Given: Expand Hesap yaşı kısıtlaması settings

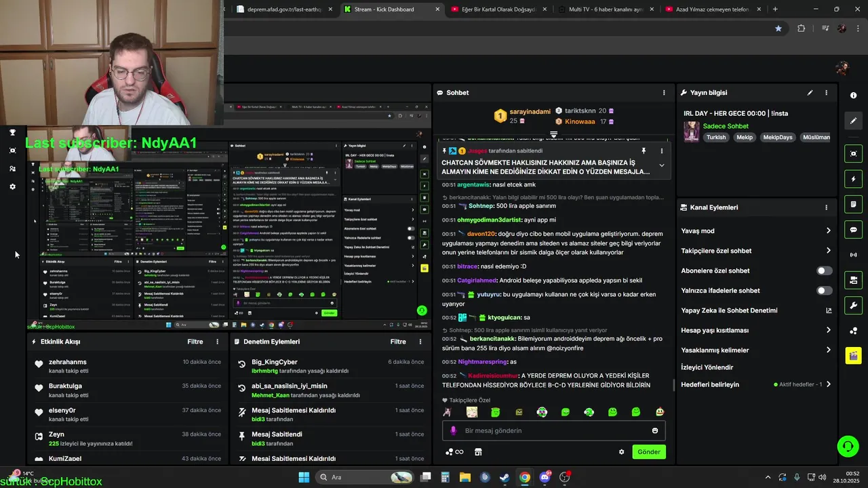Looking at the screenshot, I should click(828, 330).
